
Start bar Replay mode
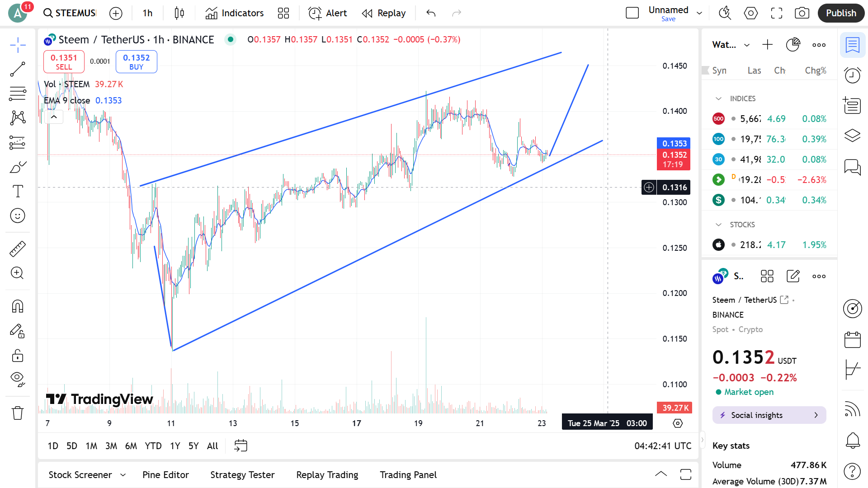384,13
